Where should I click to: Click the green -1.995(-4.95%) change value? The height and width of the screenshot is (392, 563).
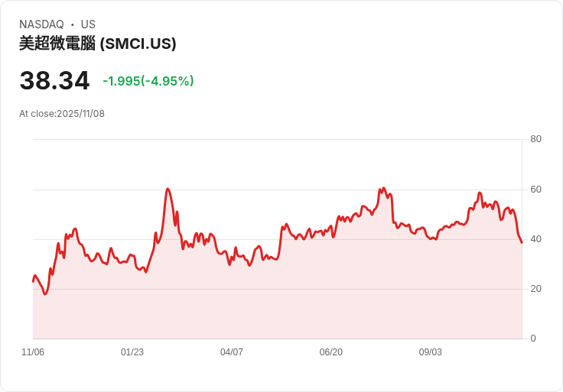[x=148, y=81]
